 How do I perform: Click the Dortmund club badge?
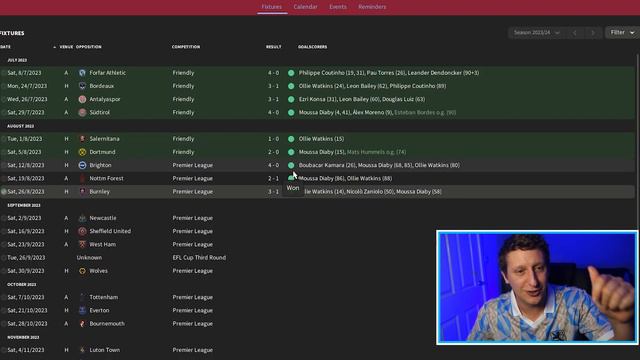[82, 152]
